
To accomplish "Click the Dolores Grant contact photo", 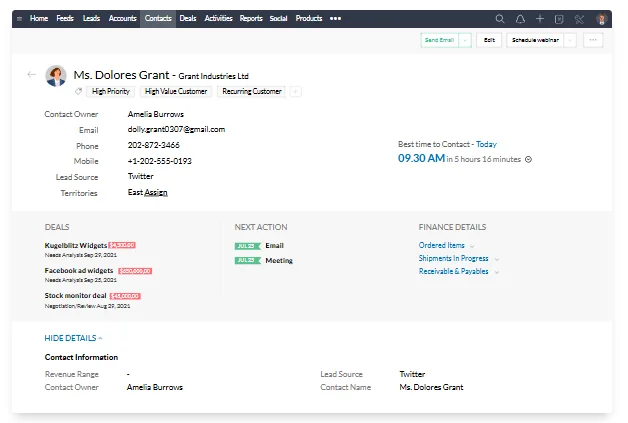I will [56, 76].
